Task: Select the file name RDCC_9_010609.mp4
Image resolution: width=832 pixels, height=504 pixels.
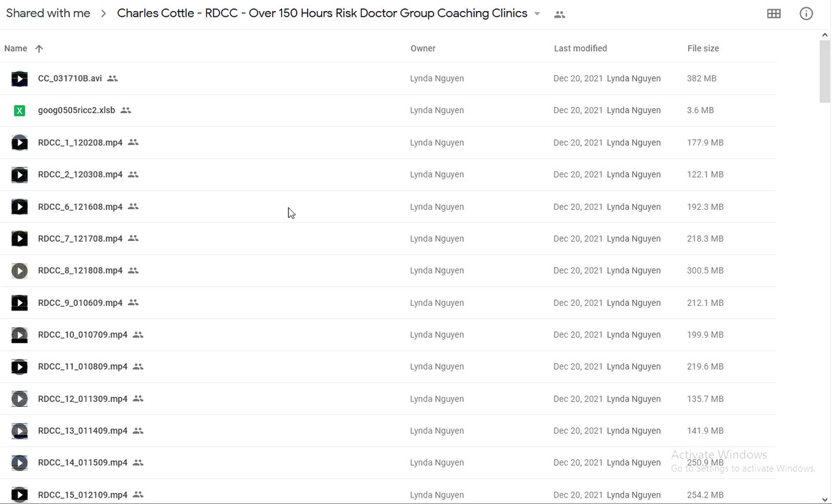Action: pos(81,303)
